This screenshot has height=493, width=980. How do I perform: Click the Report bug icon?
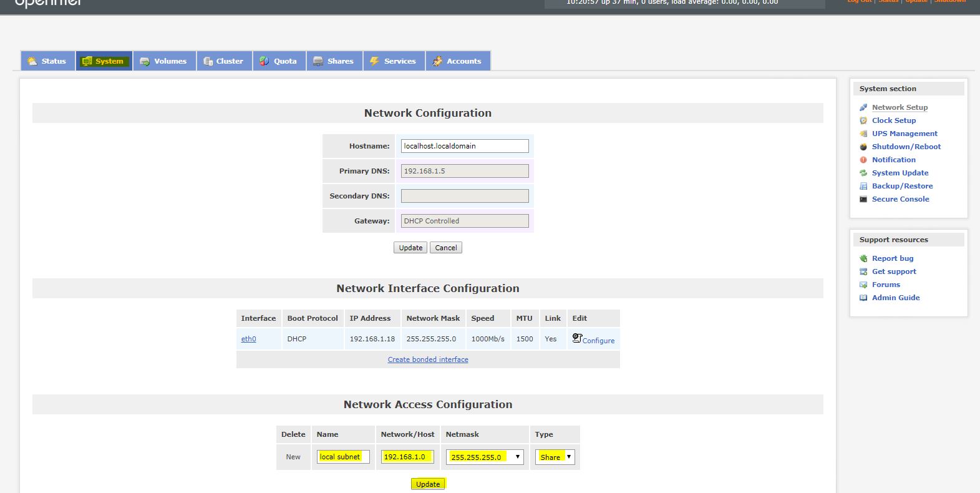pos(863,258)
